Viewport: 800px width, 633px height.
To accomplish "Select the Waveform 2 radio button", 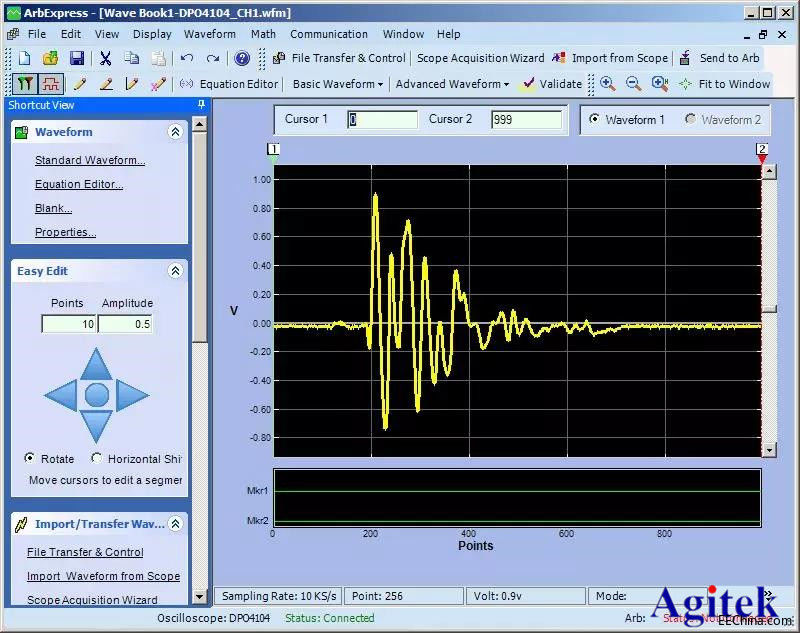I will (x=690, y=119).
